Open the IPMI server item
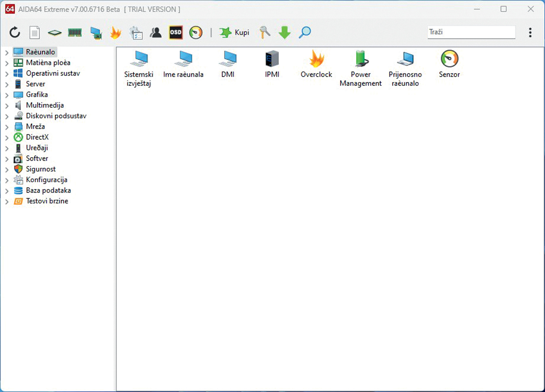This screenshot has width=545, height=392. pyautogui.click(x=272, y=64)
